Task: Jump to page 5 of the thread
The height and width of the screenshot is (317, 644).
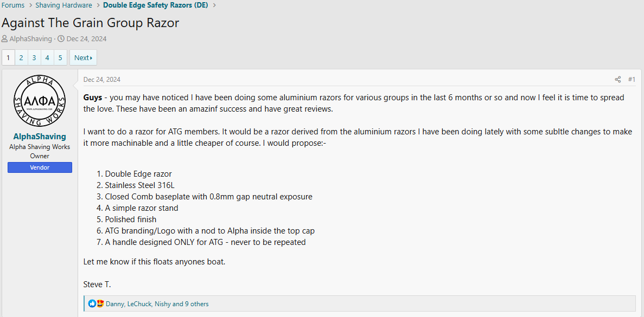Action: (60, 57)
